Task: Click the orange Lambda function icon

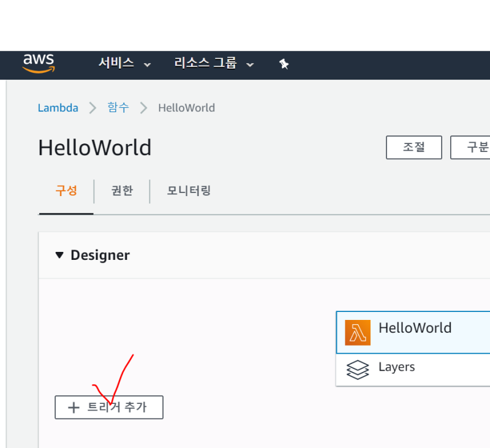Action: pos(358,332)
